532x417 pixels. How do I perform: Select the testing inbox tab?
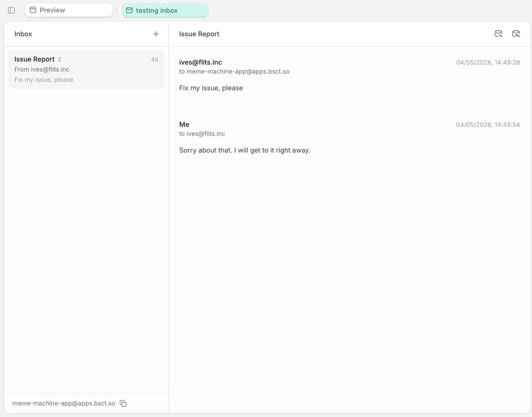165,10
